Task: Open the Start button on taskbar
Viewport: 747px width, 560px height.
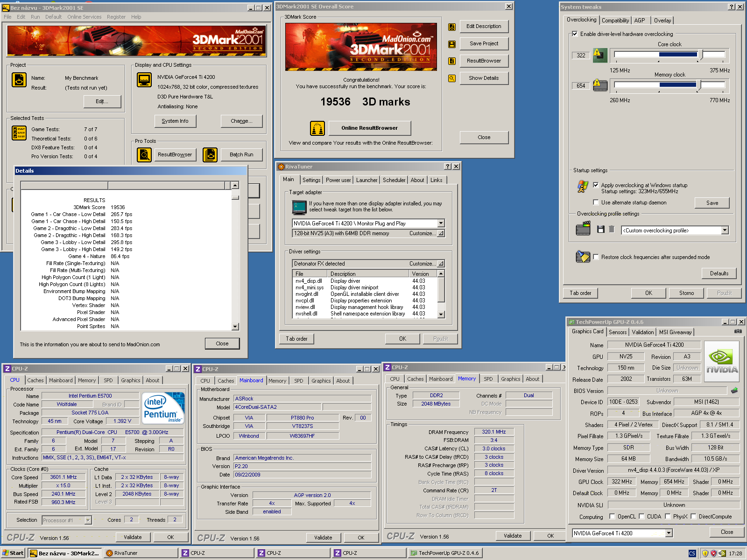Action: (13, 553)
